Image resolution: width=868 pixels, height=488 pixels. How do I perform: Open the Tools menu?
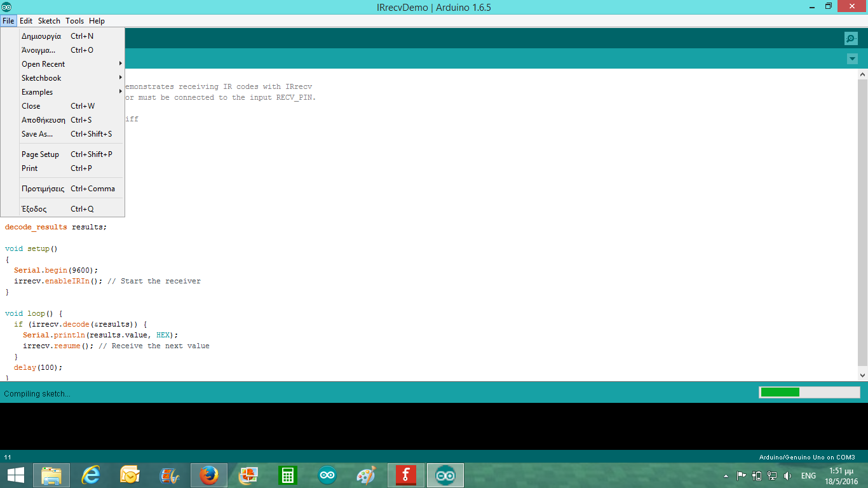[74, 21]
